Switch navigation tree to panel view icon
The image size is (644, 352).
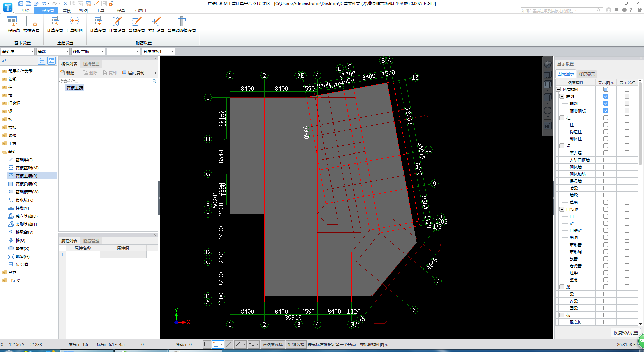(51, 61)
